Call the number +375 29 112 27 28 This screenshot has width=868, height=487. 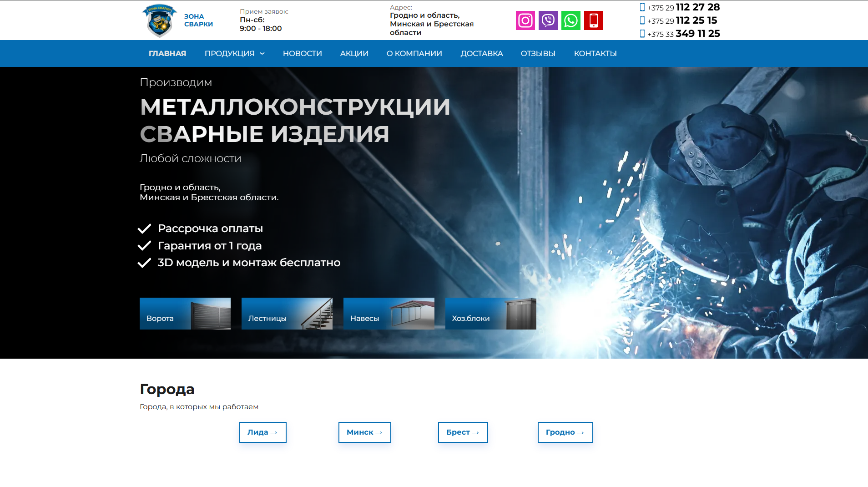[x=683, y=7]
